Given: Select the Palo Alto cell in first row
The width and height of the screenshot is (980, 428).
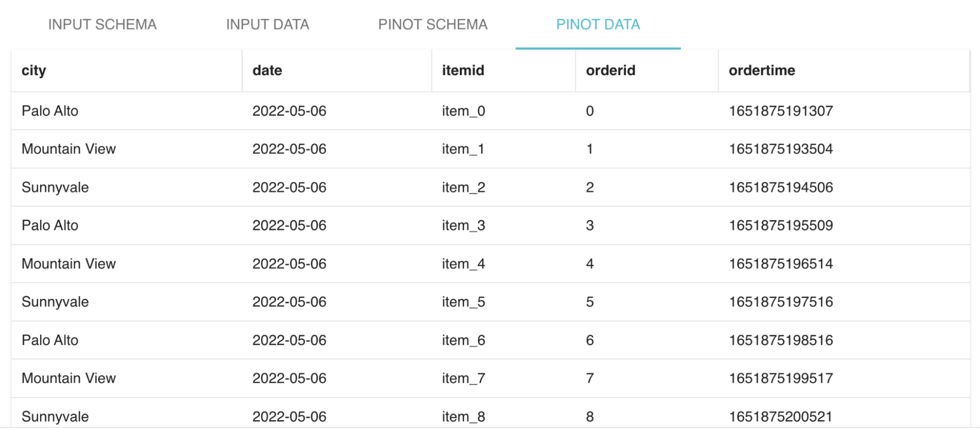Looking at the screenshot, I should (x=50, y=111).
